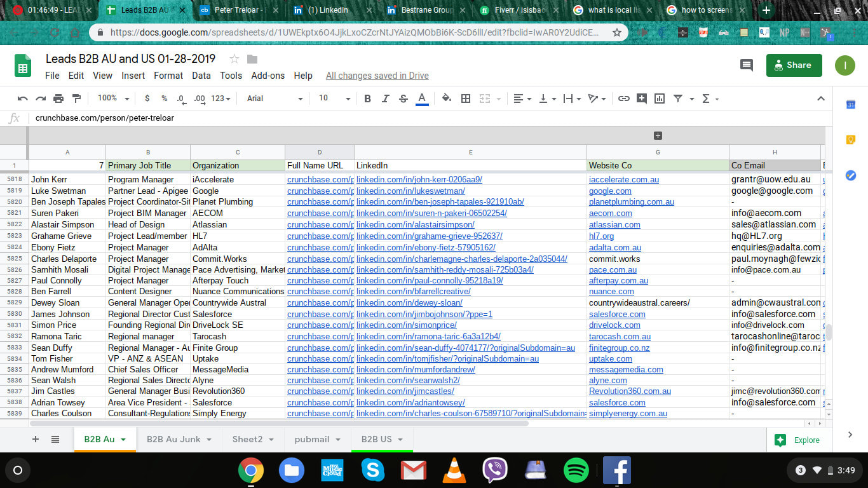The image size is (868, 488).
Task: Click the Undo icon in Sheets toolbar
Action: coord(23,98)
